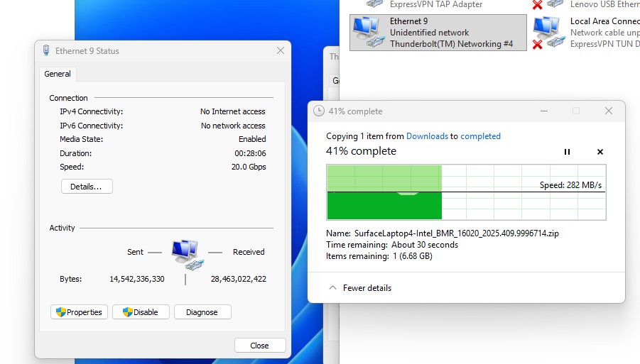640x364 pixels.
Task: Open the Downloads source folder link
Action: 427,136
